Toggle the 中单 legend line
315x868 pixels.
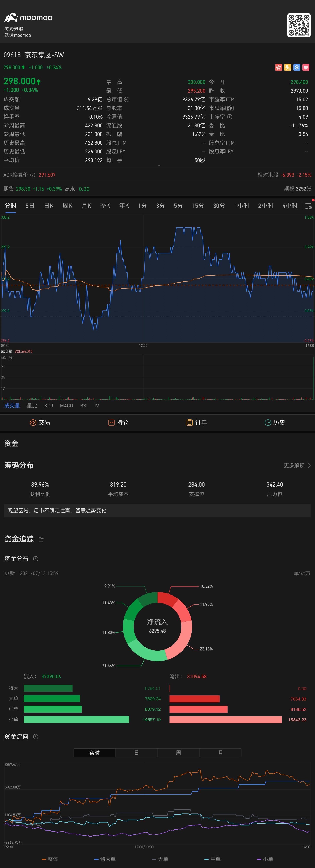pyautogui.click(x=213, y=859)
